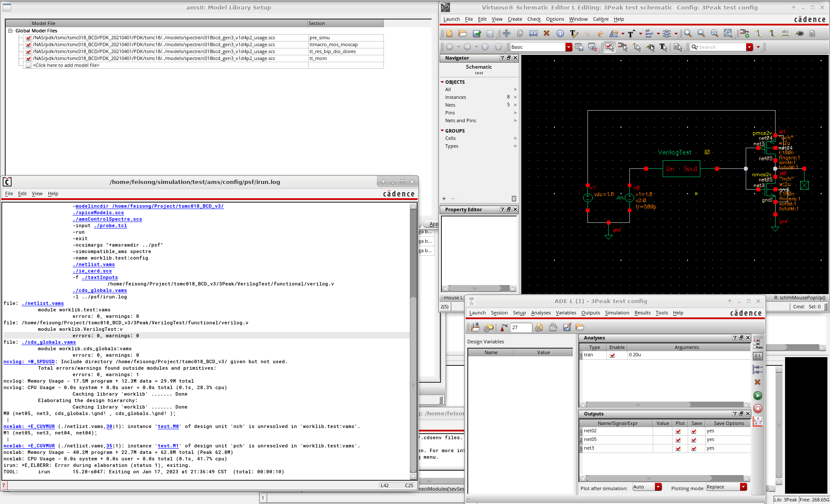Screen dimensions: 830x504
Task: Select the Stretch/Move cross-arrows tool
Action: 506,33
